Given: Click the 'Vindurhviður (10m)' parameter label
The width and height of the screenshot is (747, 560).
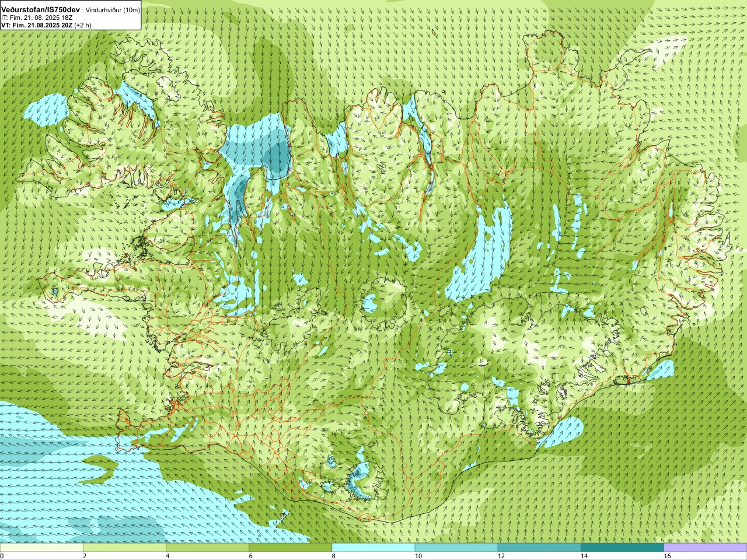Looking at the screenshot, I should (113, 10).
